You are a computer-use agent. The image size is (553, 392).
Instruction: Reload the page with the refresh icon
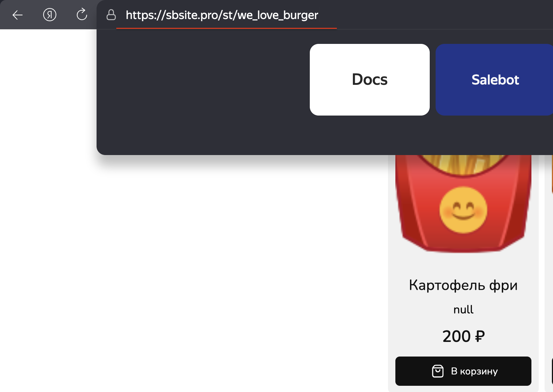(x=82, y=15)
